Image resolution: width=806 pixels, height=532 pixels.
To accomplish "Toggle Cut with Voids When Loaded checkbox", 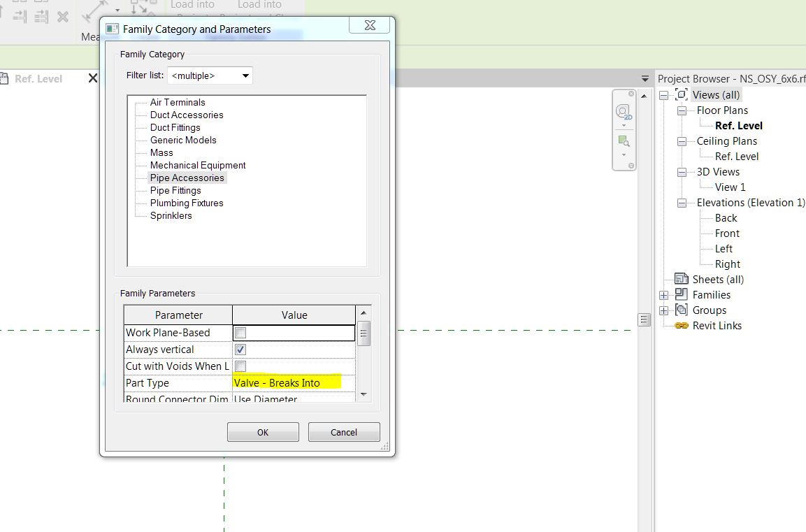I will [x=240, y=366].
